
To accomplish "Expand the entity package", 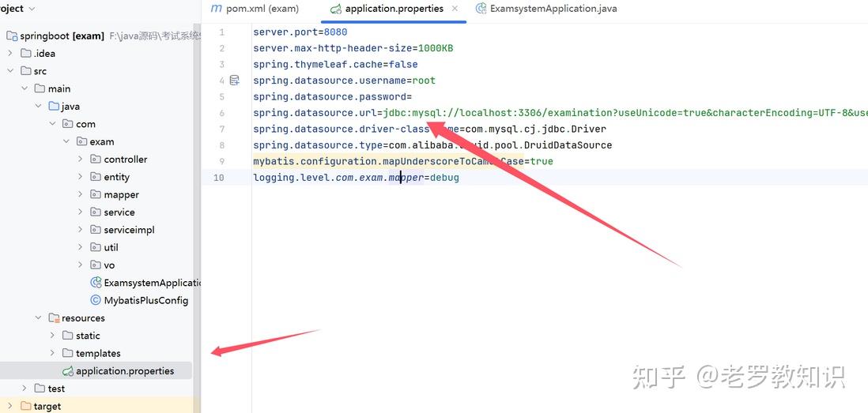I will (81, 177).
